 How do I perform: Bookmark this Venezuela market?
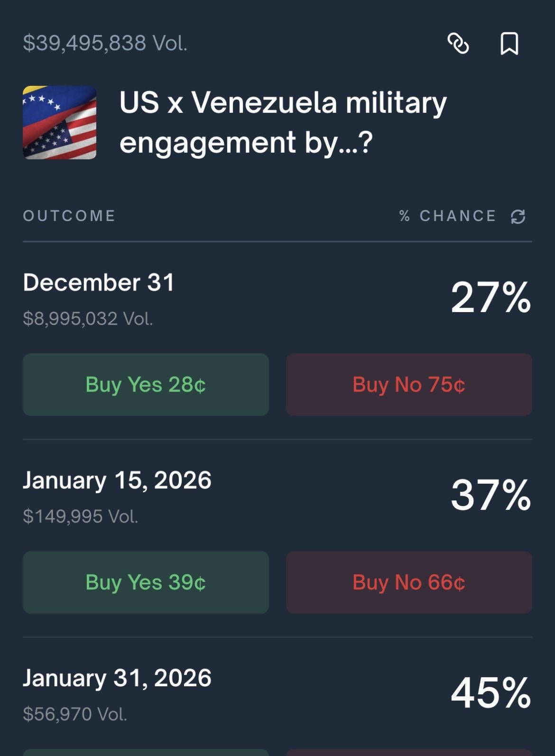tap(509, 44)
